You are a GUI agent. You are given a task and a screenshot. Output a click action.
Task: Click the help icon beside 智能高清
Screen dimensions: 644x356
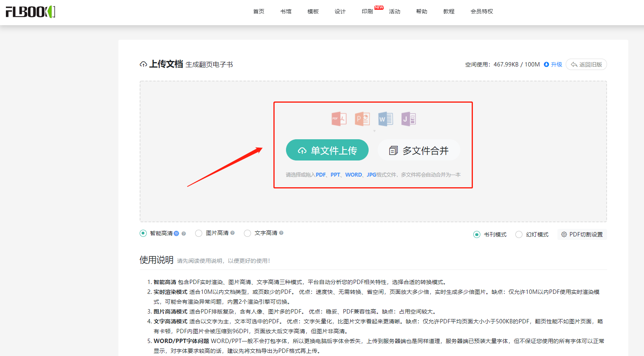[x=184, y=233]
